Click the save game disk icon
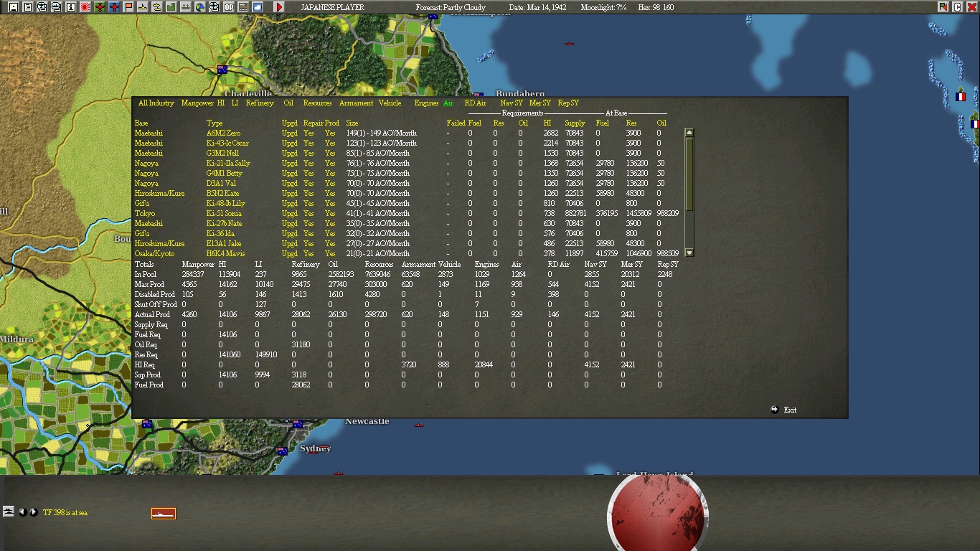Image resolution: width=980 pixels, height=551 pixels. point(13,6)
